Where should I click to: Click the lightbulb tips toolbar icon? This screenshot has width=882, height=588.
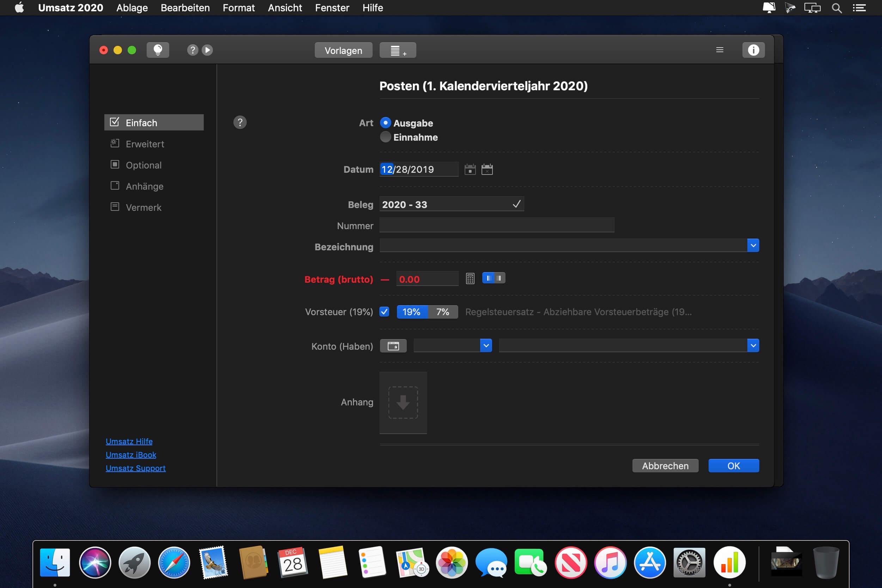click(x=158, y=50)
